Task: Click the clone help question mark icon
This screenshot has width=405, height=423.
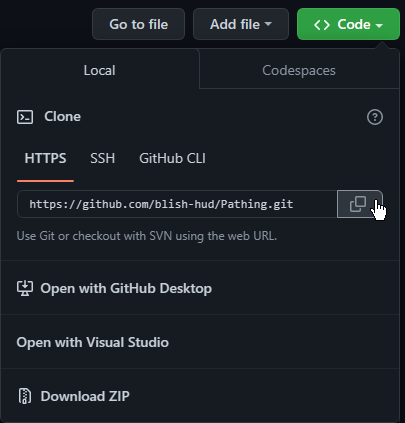Action: click(x=375, y=117)
